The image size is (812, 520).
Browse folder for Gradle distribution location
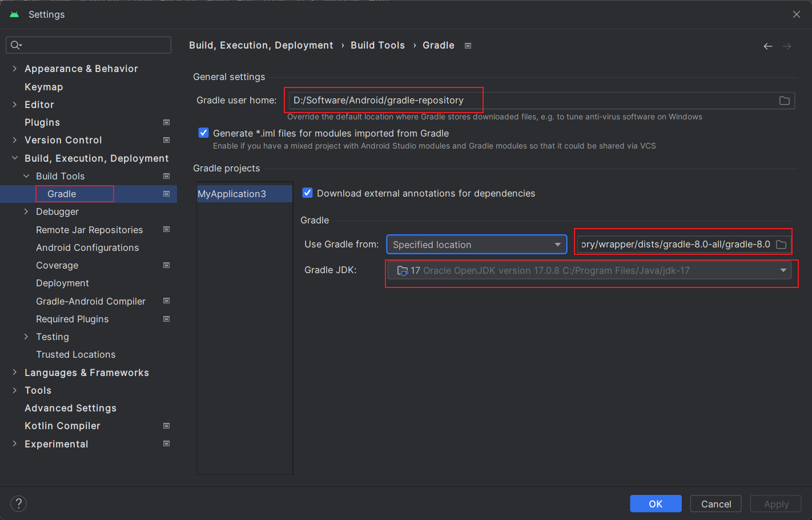tap(781, 245)
